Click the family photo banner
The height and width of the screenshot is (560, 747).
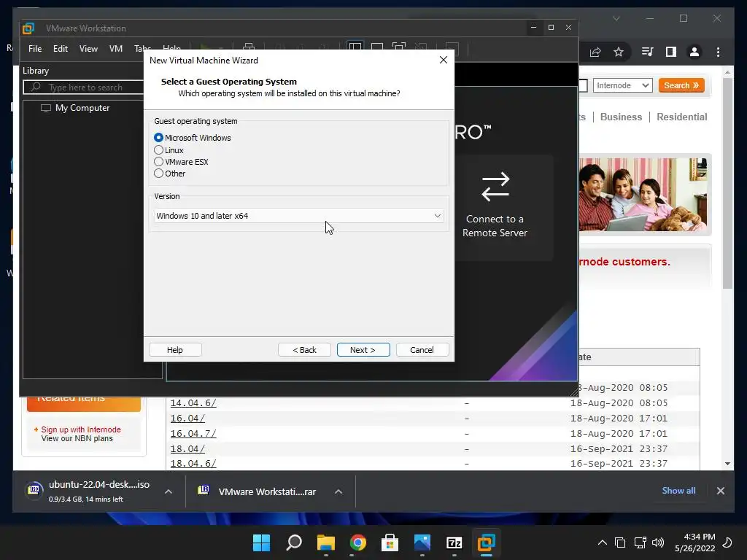tap(643, 195)
